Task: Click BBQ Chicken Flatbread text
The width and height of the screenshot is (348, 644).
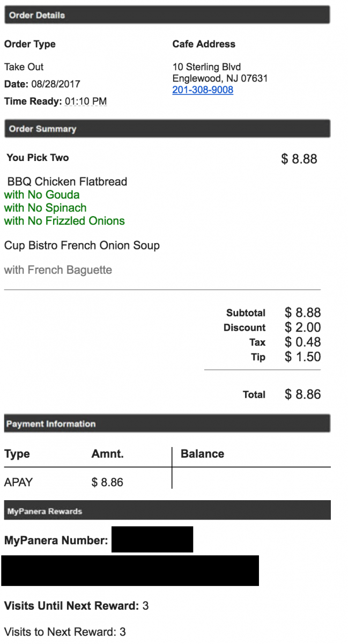Action: click(67, 181)
